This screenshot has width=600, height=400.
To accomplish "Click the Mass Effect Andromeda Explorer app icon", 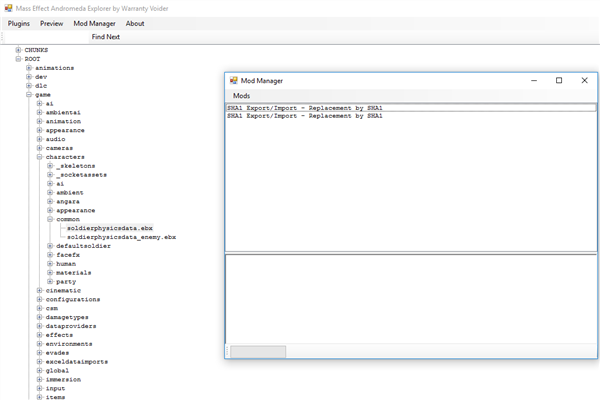I will tap(8, 8).
